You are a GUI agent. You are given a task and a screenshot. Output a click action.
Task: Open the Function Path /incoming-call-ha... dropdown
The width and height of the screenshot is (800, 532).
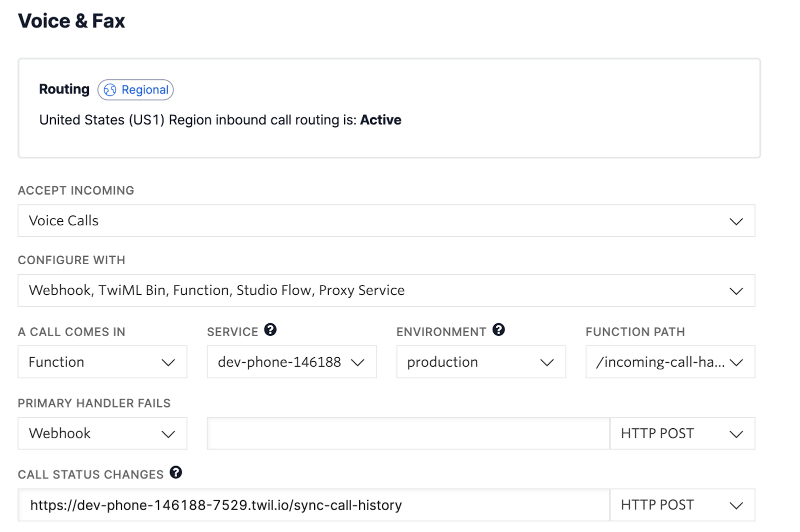pyautogui.click(x=670, y=362)
